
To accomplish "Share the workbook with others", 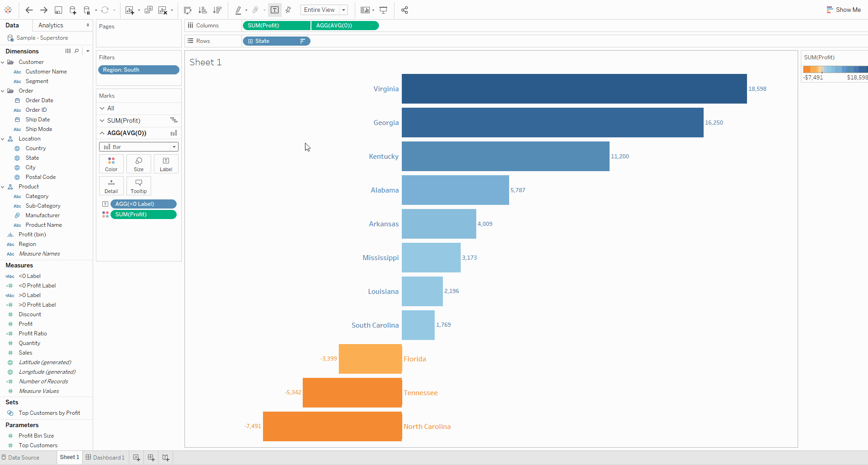I will (405, 10).
